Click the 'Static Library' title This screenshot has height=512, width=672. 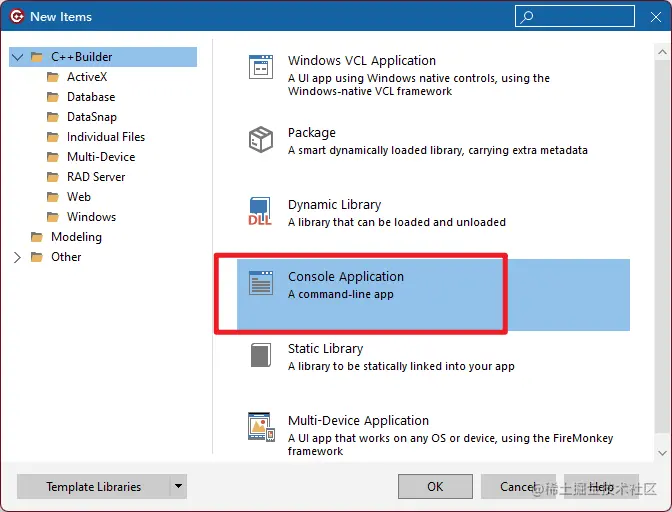[x=325, y=349]
